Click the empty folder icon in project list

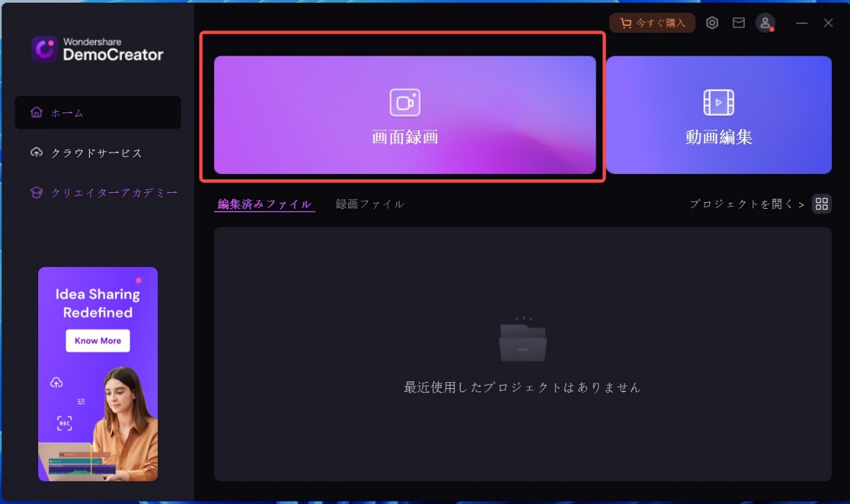point(523,340)
